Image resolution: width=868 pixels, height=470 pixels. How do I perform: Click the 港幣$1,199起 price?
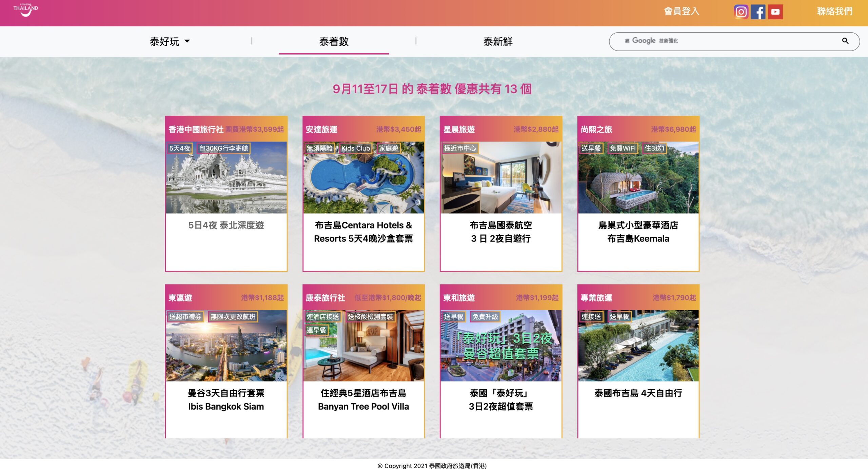point(537,298)
